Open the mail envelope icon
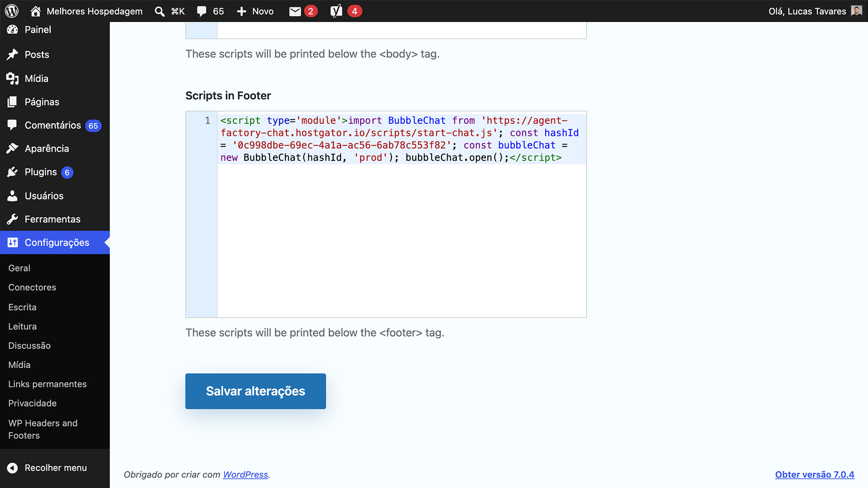868x488 pixels. click(x=295, y=11)
